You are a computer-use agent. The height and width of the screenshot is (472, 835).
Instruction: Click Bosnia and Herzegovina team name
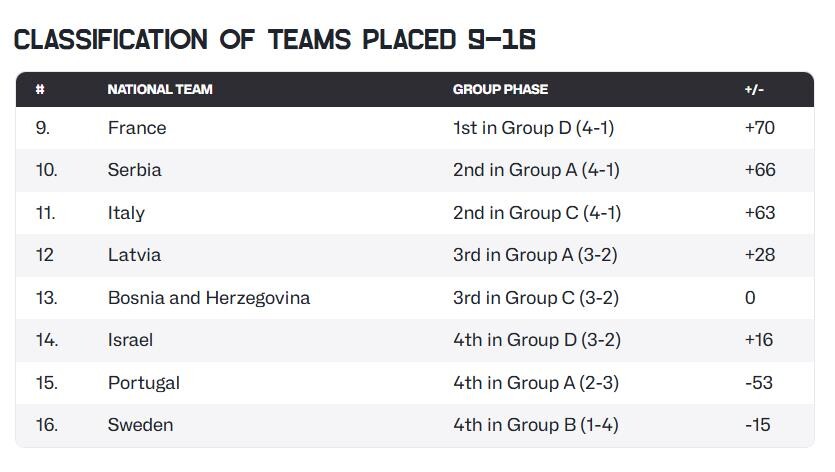click(208, 298)
